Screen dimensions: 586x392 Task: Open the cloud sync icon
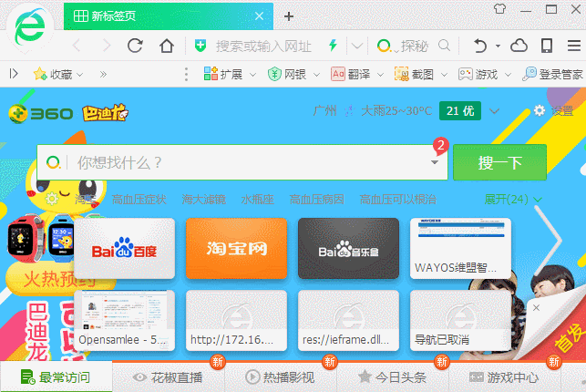(519, 46)
